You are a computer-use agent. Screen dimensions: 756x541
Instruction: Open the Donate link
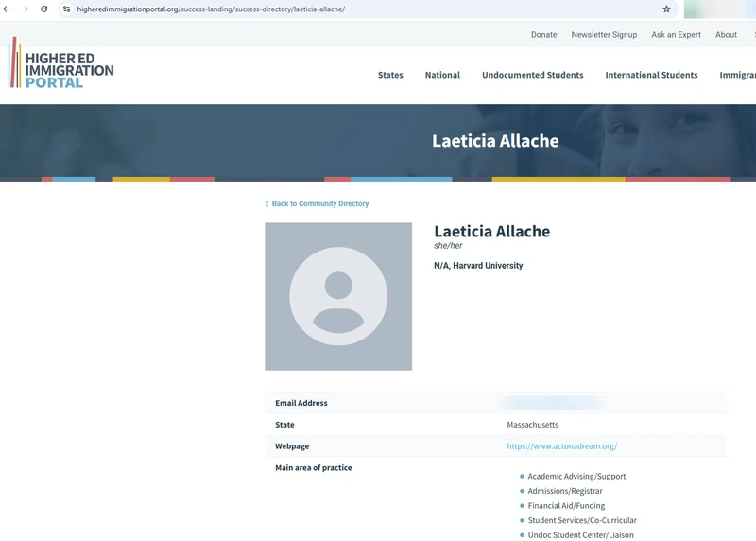click(544, 35)
